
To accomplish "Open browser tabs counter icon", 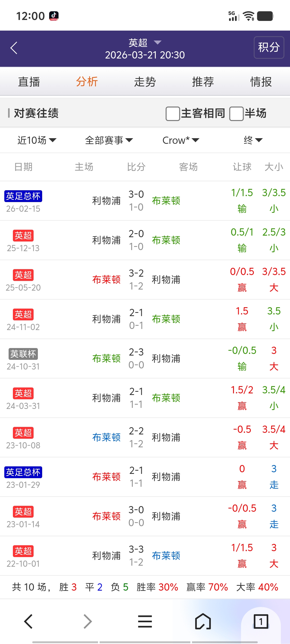I will 261,621.
